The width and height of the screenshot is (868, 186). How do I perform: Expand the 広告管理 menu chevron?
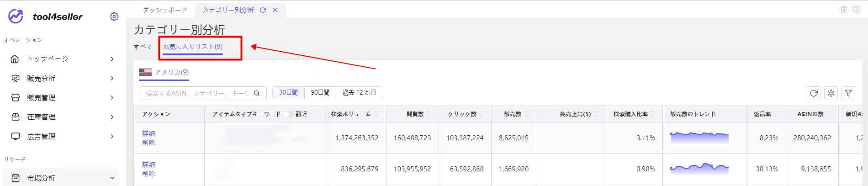click(x=112, y=137)
